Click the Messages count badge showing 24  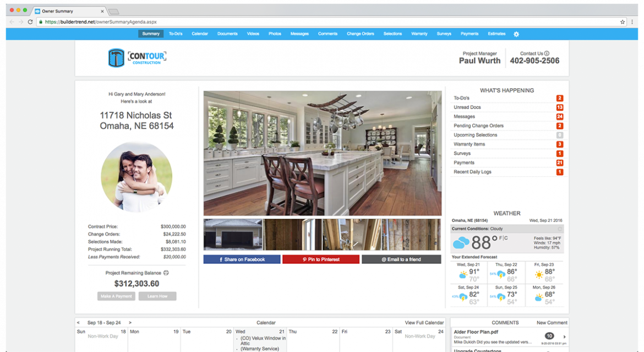[559, 116]
